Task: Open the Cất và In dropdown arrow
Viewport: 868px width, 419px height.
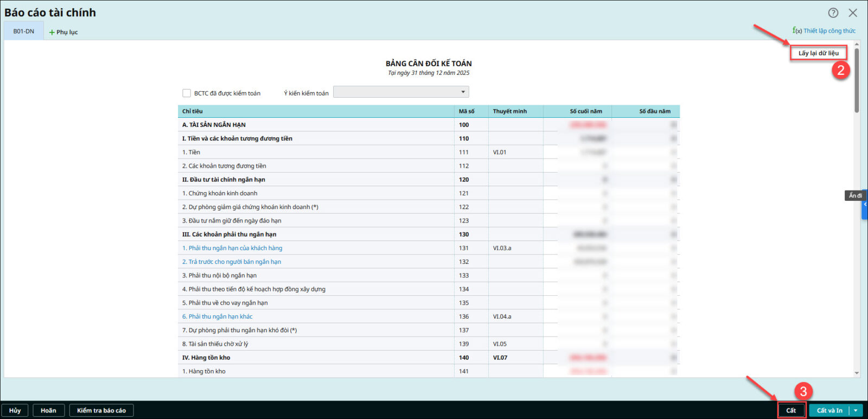Action: coord(856,410)
